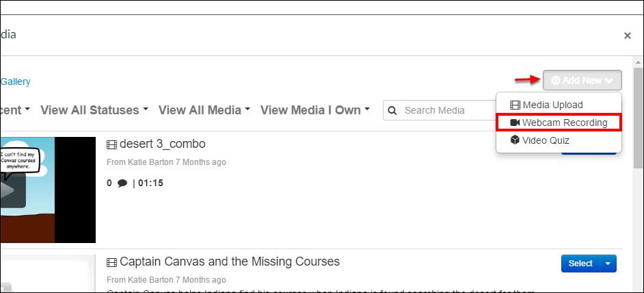Open the arrow beside the Select button
Image resolution: width=644 pixels, height=293 pixels.
pos(608,264)
